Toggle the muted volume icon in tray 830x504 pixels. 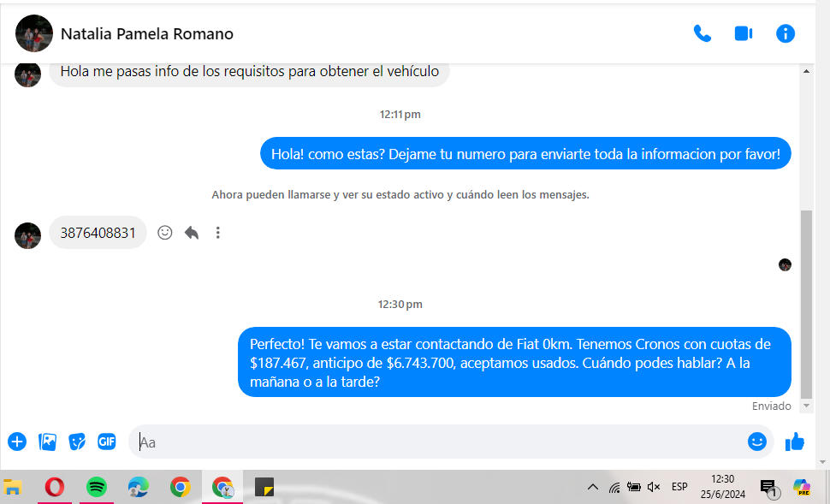click(655, 487)
